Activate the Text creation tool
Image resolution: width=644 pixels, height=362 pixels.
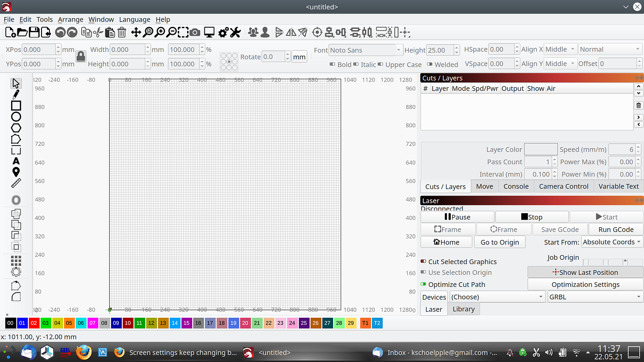click(x=16, y=161)
